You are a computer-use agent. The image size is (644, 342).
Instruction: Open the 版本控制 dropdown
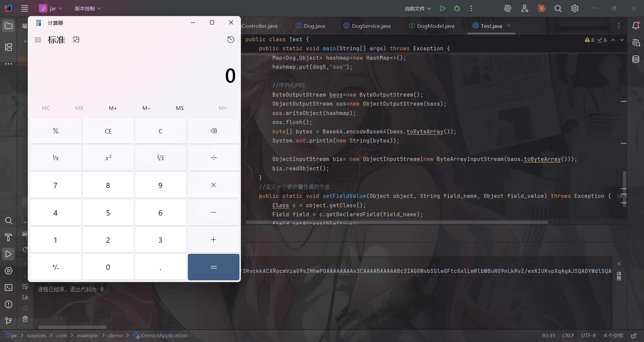(x=87, y=8)
